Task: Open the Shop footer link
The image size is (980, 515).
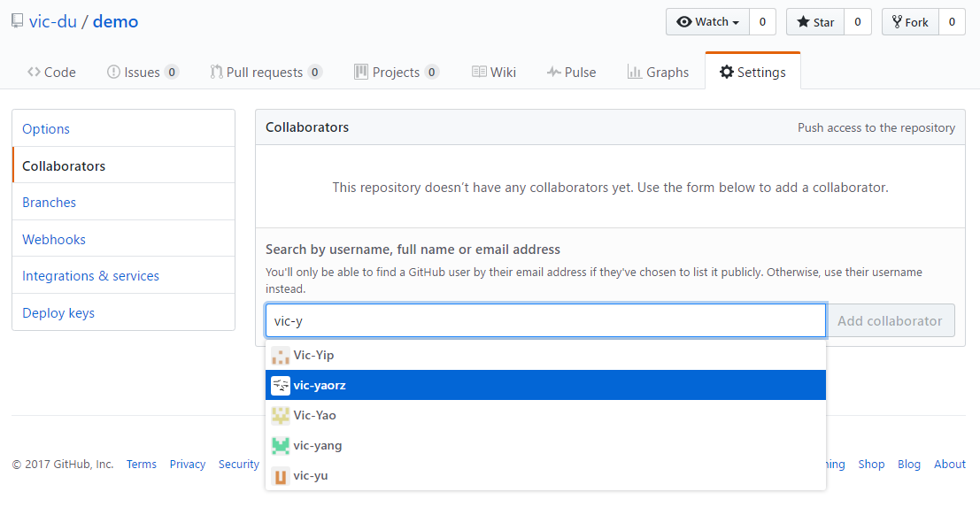Action: 871,464
